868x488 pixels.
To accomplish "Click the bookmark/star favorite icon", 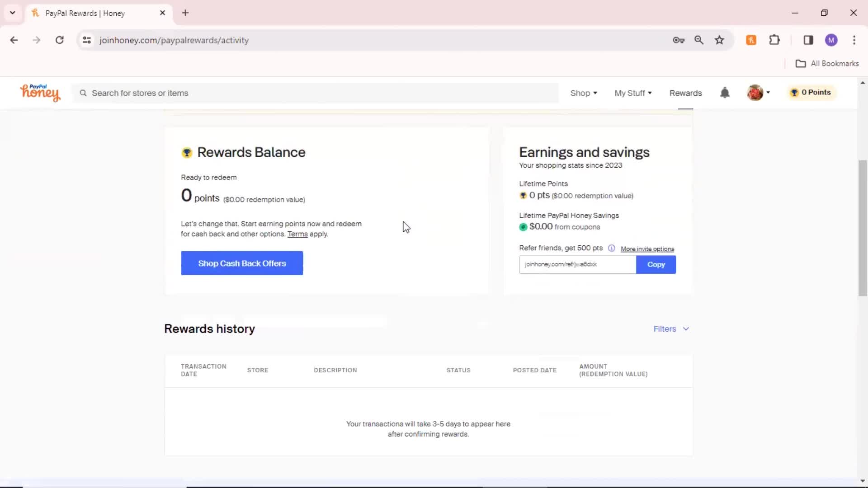I will click(720, 40).
